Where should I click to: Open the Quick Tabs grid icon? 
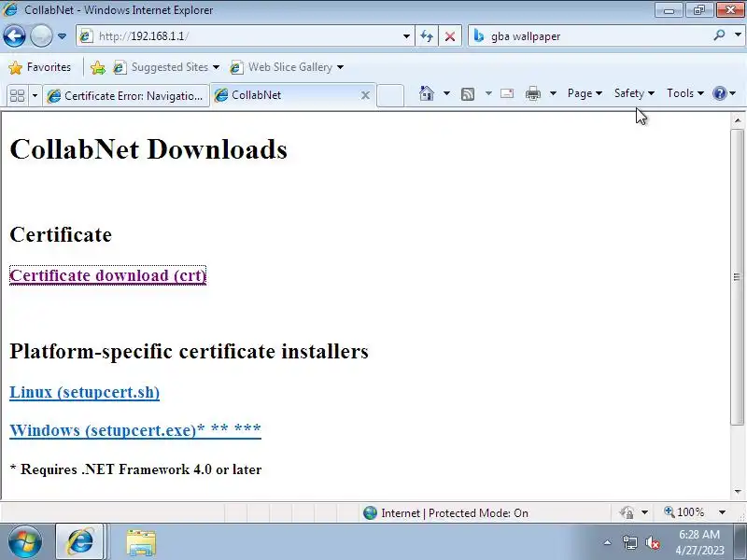(x=18, y=95)
